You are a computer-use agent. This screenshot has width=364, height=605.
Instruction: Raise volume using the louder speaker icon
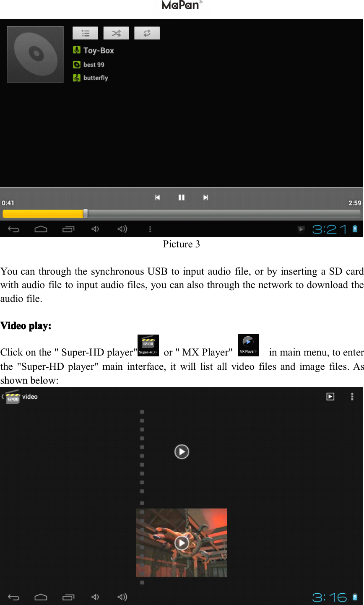[x=122, y=229]
